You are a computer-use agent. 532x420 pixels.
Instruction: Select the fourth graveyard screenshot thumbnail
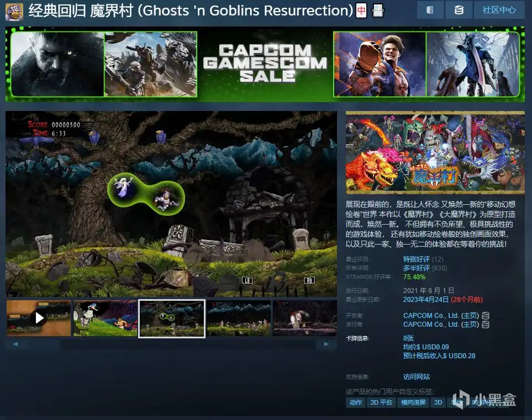pos(239,318)
